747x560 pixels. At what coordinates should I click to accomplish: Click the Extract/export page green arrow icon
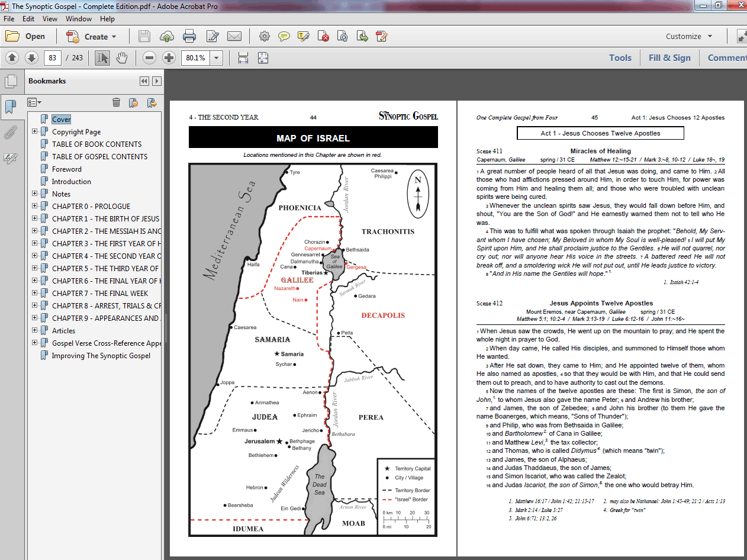tap(363, 36)
